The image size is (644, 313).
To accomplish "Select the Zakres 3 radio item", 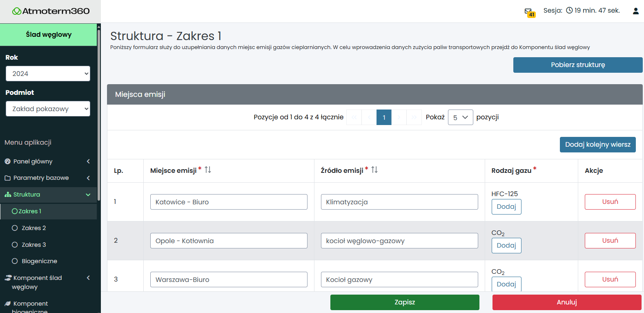I will (x=15, y=245).
